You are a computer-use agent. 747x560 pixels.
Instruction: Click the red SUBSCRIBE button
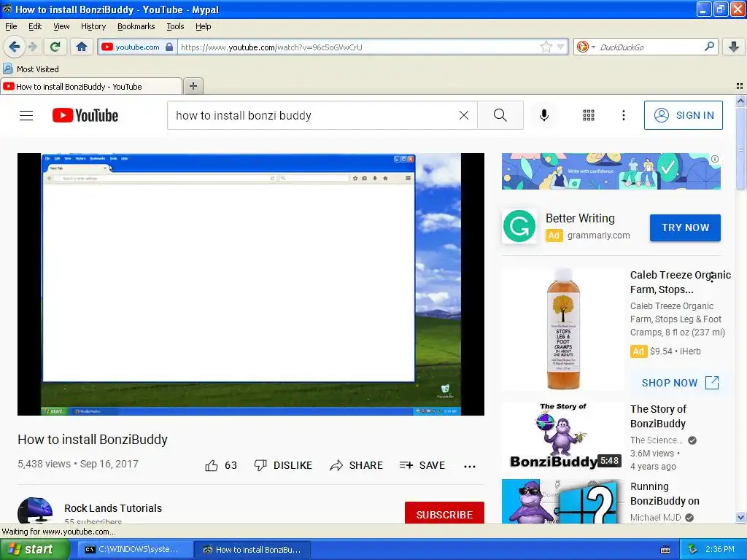tap(444, 514)
